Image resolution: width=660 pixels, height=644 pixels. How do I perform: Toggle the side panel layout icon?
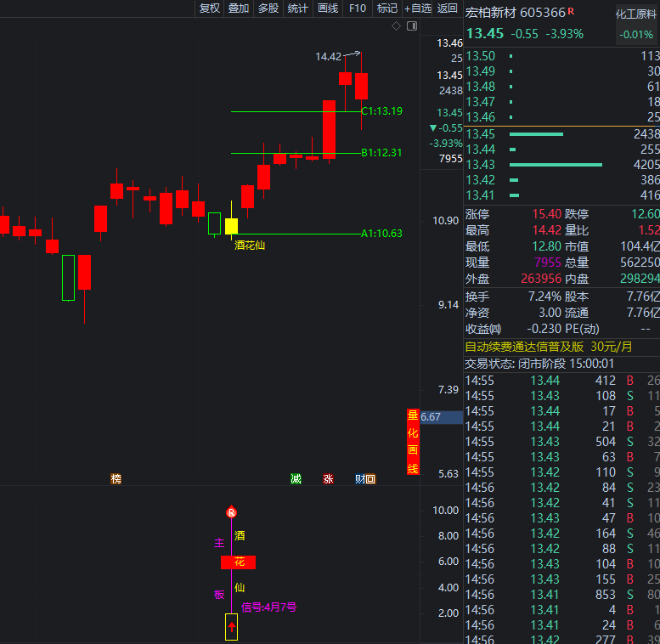tap(412, 26)
